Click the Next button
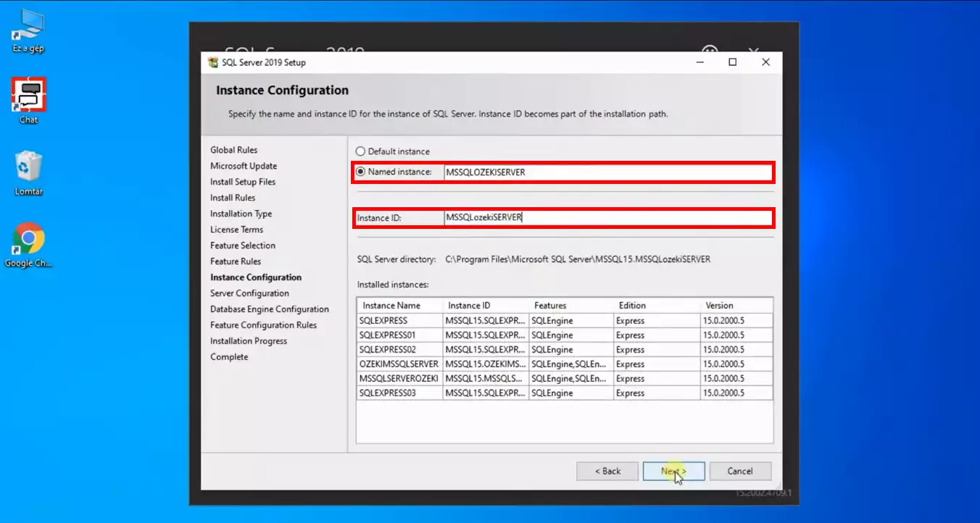Screen dimensions: 980x523 [673, 471]
